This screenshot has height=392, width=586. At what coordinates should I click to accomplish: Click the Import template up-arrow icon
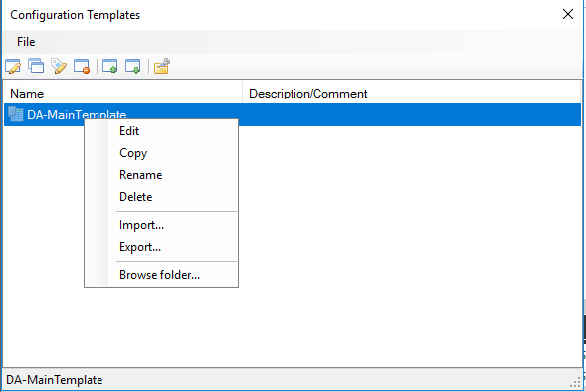[110, 66]
